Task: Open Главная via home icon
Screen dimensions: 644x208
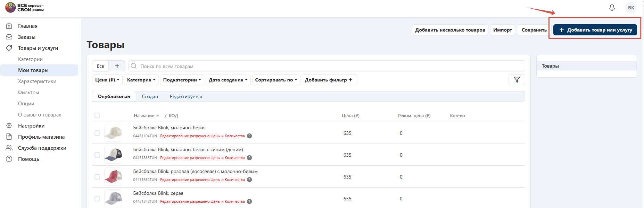Action: pyautogui.click(x=9, y=26)
